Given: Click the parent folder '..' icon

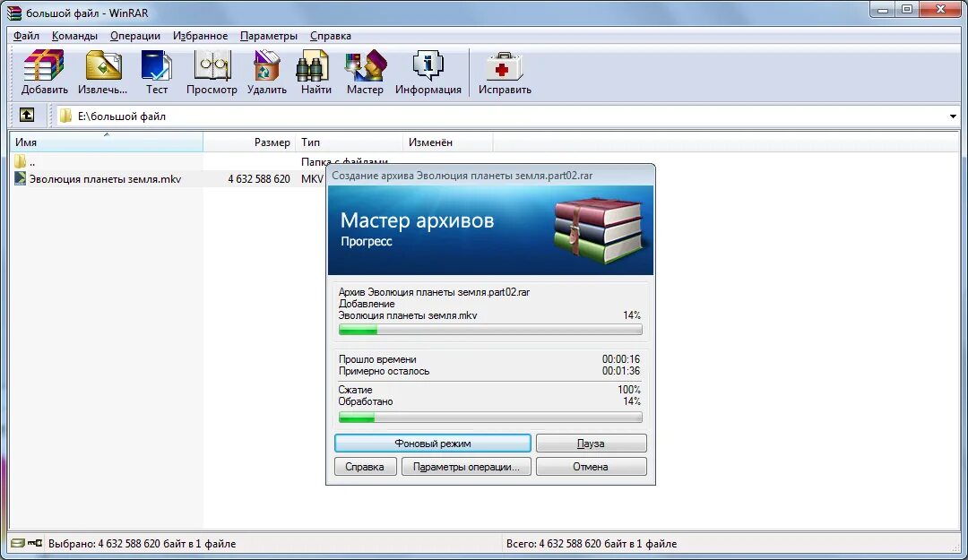Looking at the screenshot, I should pyautogui.click(x=21, y=162).
